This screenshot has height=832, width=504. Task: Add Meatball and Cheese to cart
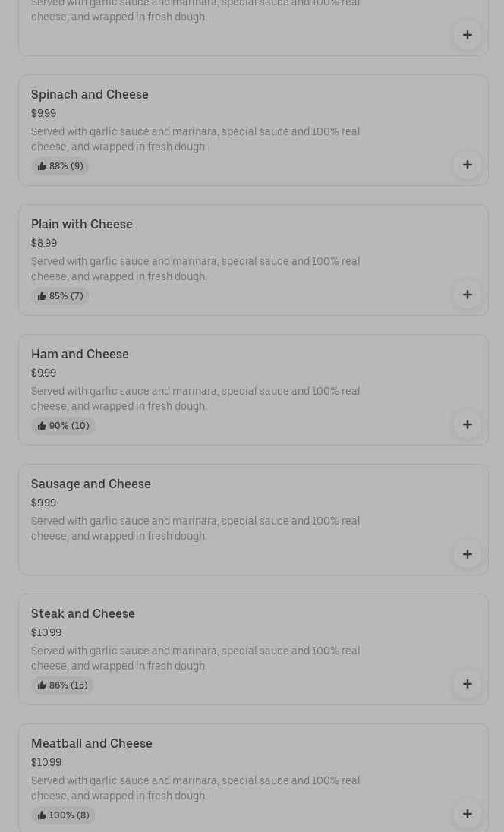(467, 814)
